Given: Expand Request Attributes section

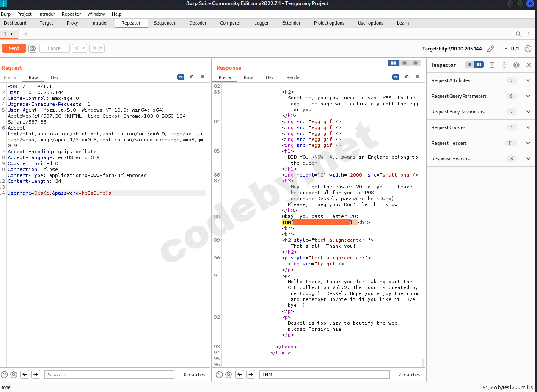Looking at the screenshot, I should (x=528, y=80).
